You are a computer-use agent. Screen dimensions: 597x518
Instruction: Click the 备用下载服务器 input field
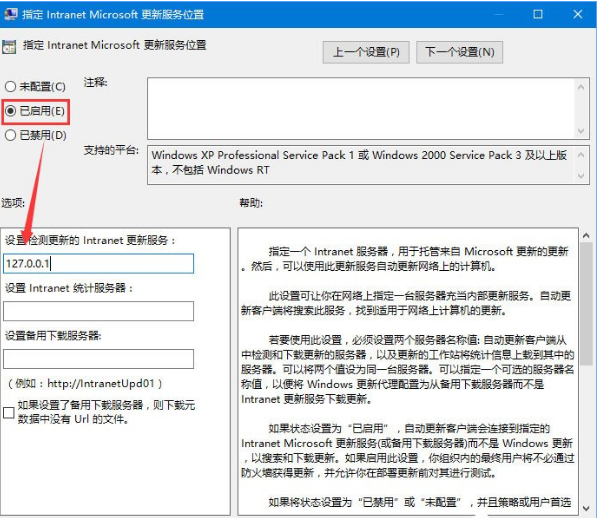pos(99,359)
